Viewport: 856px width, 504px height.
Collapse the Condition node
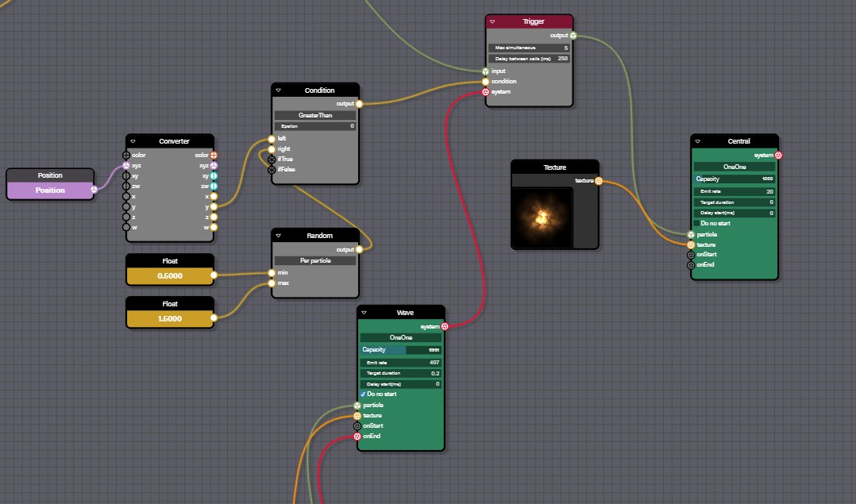tap(278, 90)
